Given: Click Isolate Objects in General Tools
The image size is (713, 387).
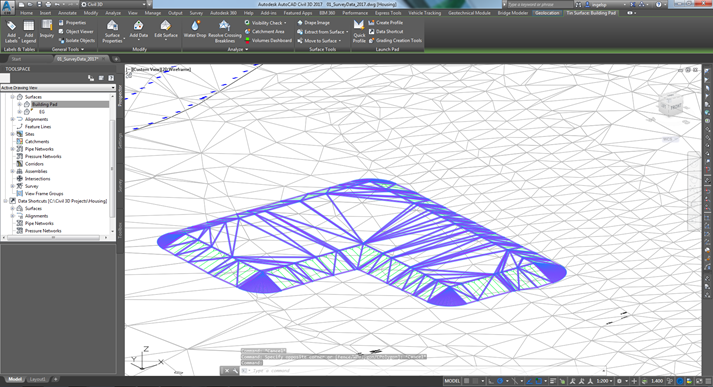Looking at the screenshot, I should [x=76, y=40].
